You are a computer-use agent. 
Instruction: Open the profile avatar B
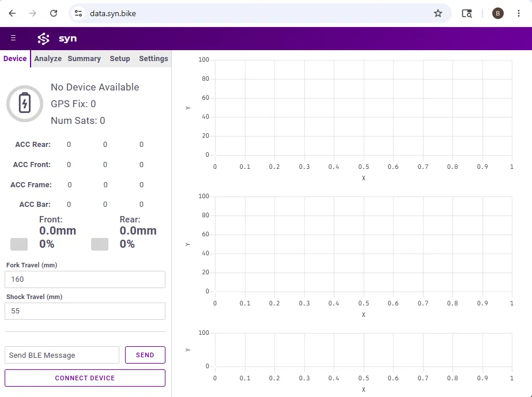498,13
